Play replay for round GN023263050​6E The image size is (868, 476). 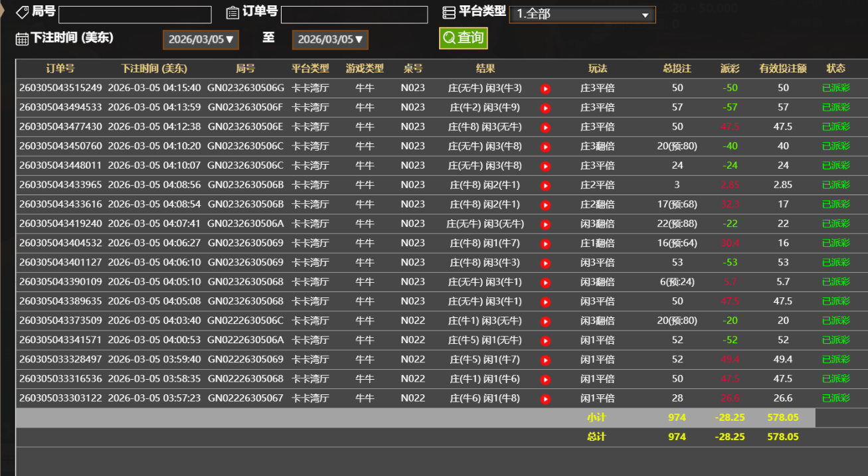pyautogui.click(x=545, y=127)
